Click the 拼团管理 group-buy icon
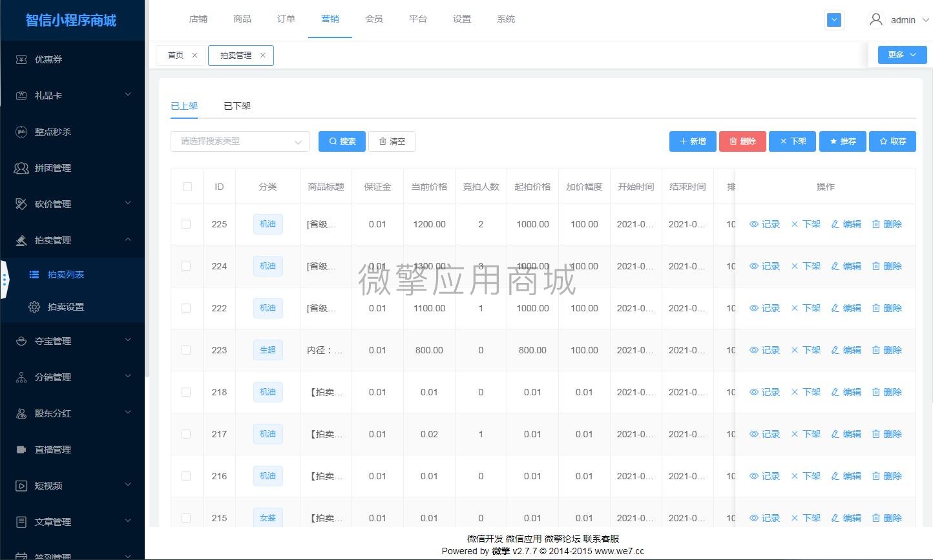 21,168
